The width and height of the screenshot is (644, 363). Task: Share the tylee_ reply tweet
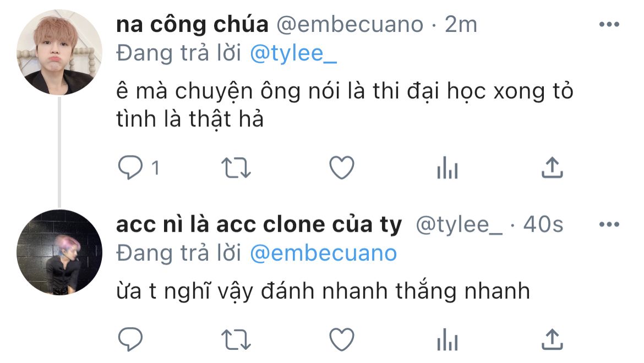click(x=552, y=339)
